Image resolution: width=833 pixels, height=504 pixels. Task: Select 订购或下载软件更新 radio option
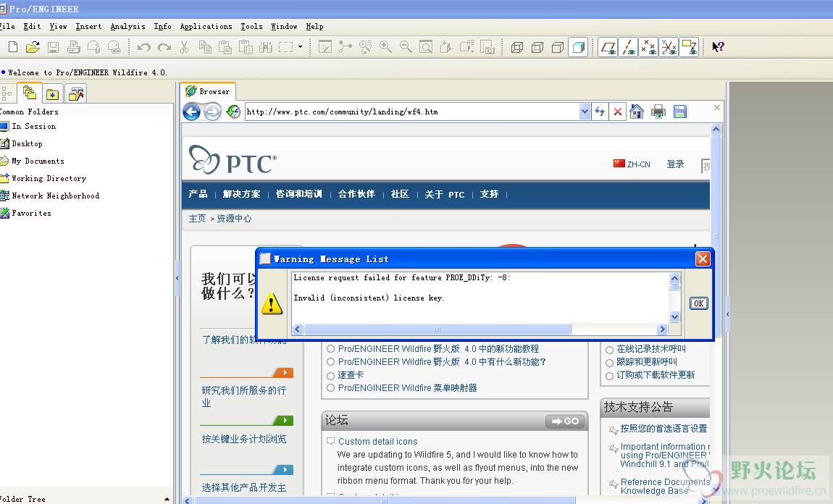tap(609, 376)
